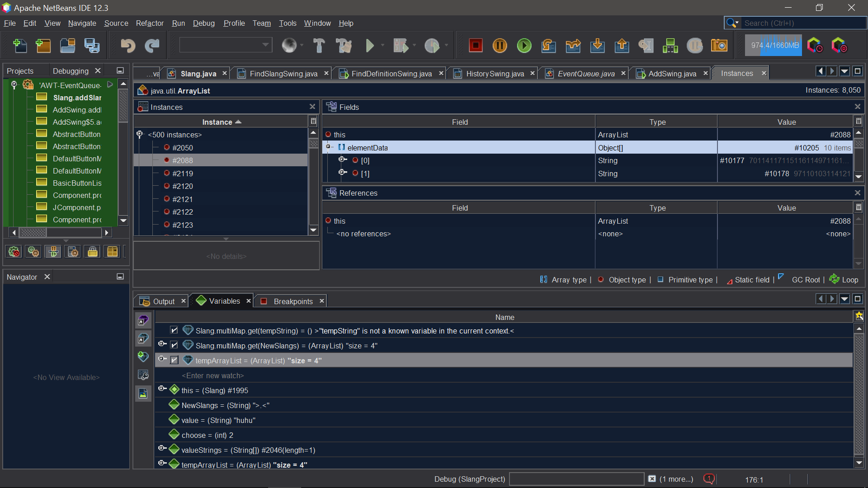
Task: Click the Undo arrow icon
Action: tap(128, 46)
